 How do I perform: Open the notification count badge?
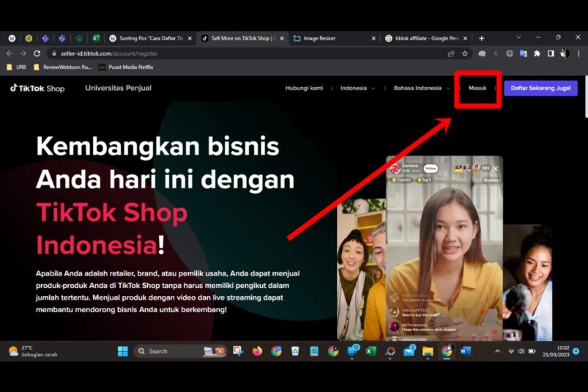tap(576, 351)
